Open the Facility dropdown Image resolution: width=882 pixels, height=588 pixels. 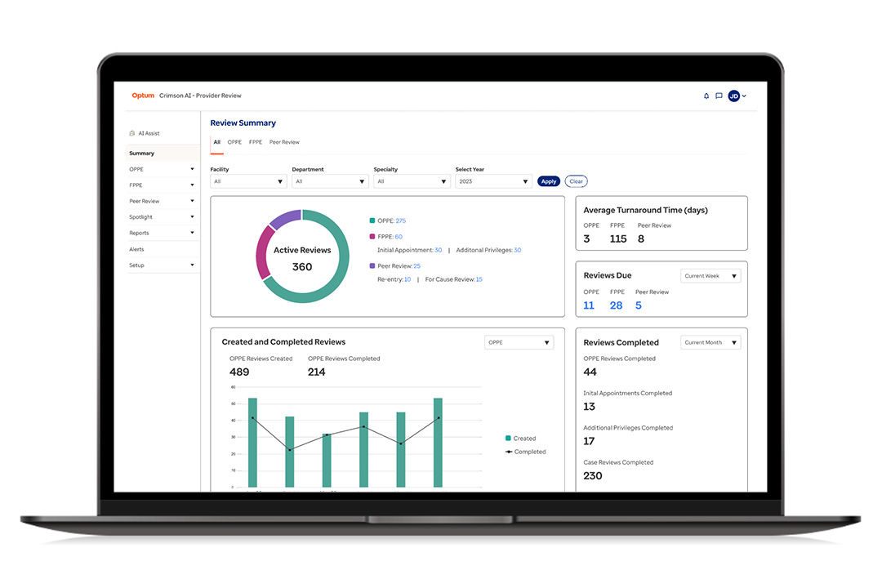[x=248, y=181]
